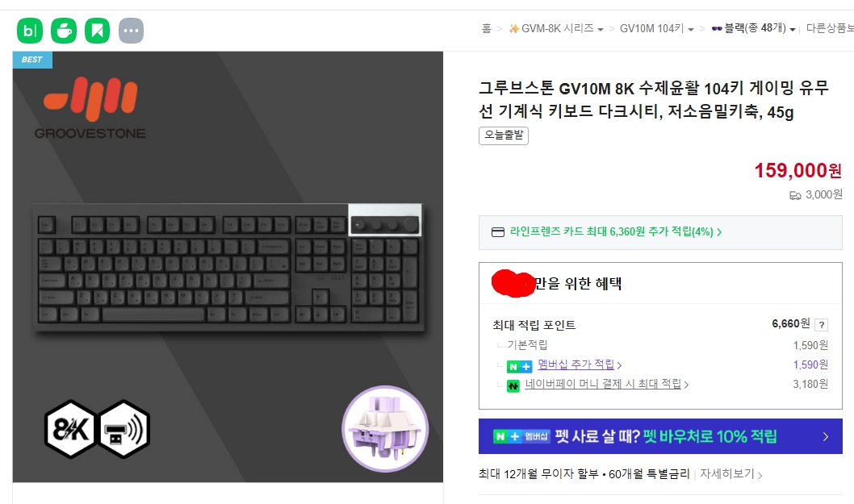Viewport: 854px width, 504px height.
Task: Click the green cafe cup share icon
Action: pyautogui.click(x=64, y=31)
